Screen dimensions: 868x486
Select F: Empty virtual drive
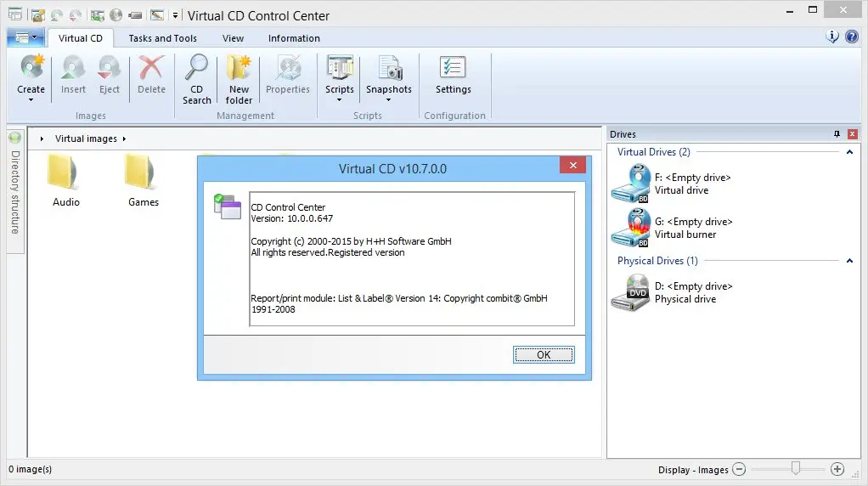coord(671,184)
